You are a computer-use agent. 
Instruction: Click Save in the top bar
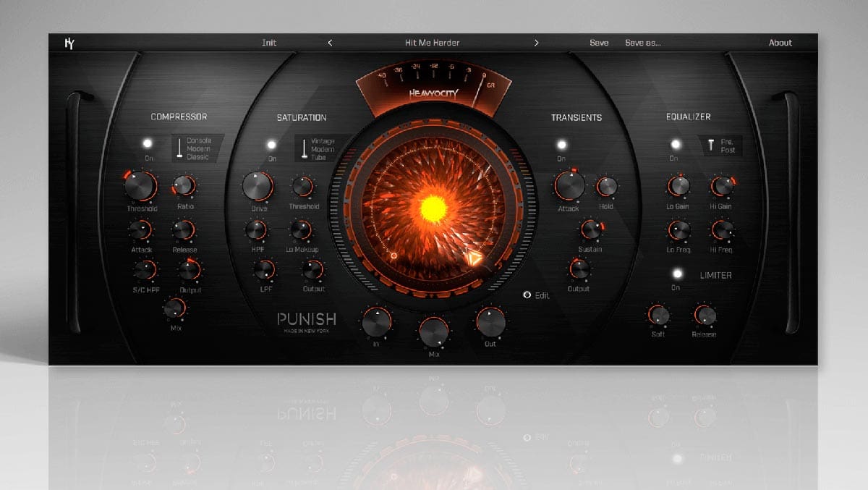click(599, 43)
